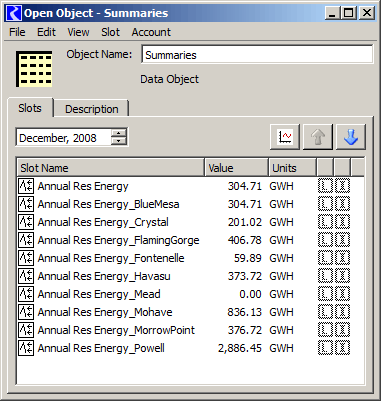Click the Data Object table icon

[x=34, y=69]
